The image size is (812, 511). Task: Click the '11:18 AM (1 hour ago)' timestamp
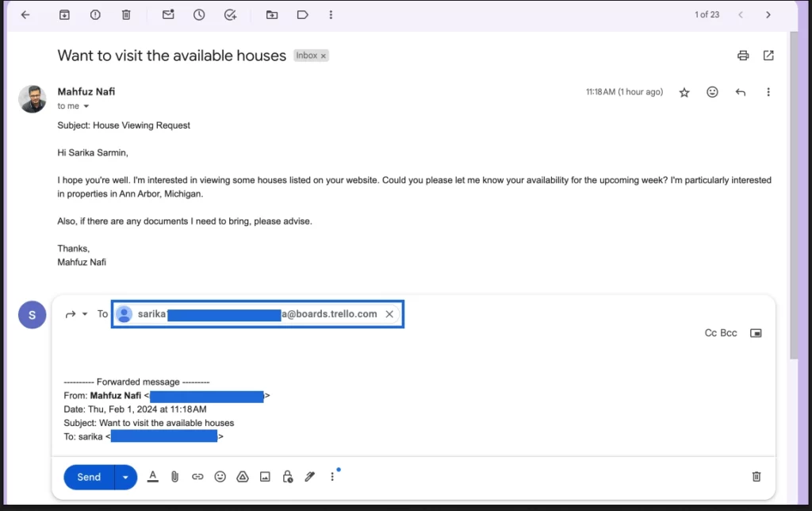click(624, 92)
